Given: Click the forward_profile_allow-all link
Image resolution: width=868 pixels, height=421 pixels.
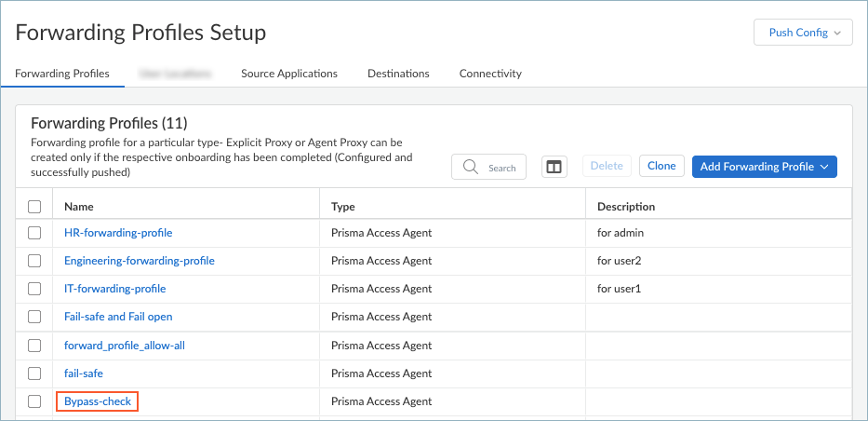Looking at the screenshot, I should 125,346.
